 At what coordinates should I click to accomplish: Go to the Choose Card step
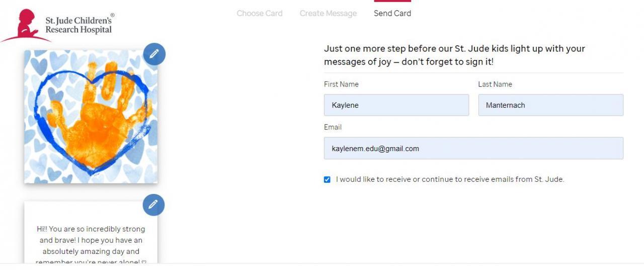[x=260, y=14]
